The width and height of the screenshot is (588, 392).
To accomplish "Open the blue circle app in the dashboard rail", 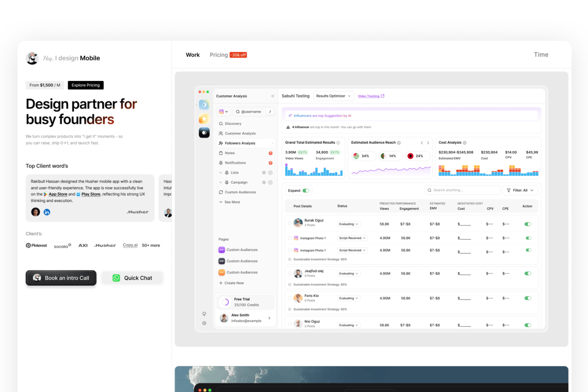I will click(204, 105).
